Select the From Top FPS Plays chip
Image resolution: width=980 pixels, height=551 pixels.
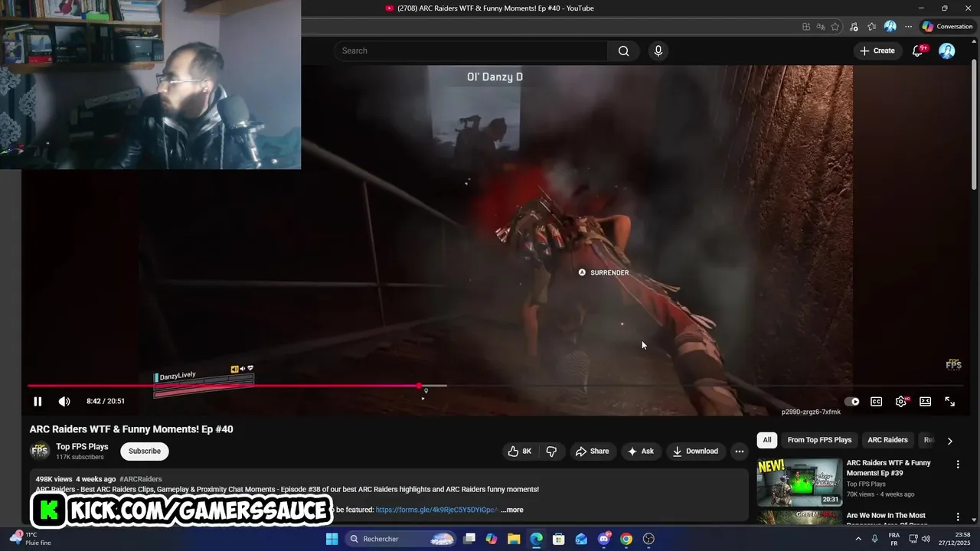(819, 440)
